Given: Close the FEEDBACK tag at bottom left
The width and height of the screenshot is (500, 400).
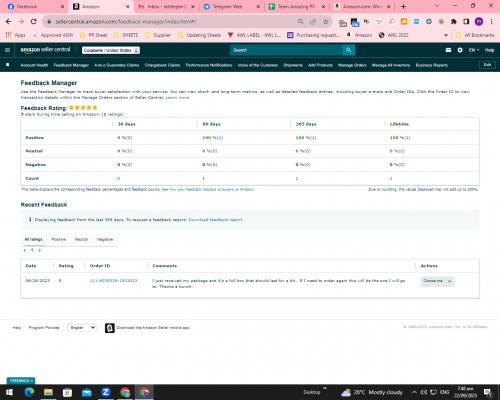Looking at the screenshot, I should click(x=32, y=381).
